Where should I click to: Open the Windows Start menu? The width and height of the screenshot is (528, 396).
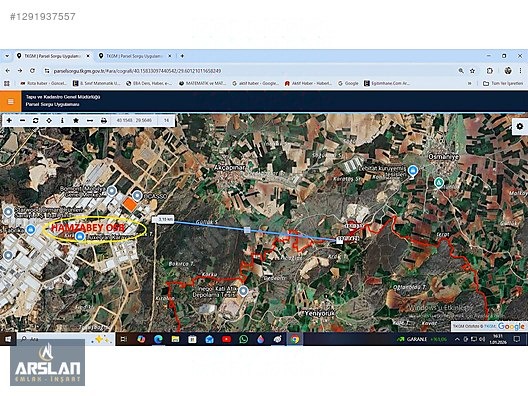(x=7, y=339)
